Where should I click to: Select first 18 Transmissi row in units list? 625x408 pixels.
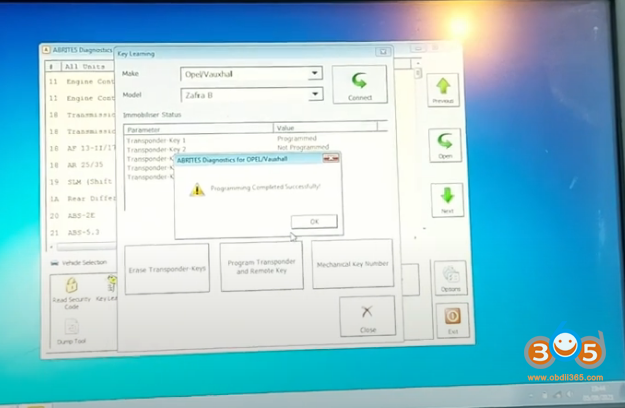81,115
